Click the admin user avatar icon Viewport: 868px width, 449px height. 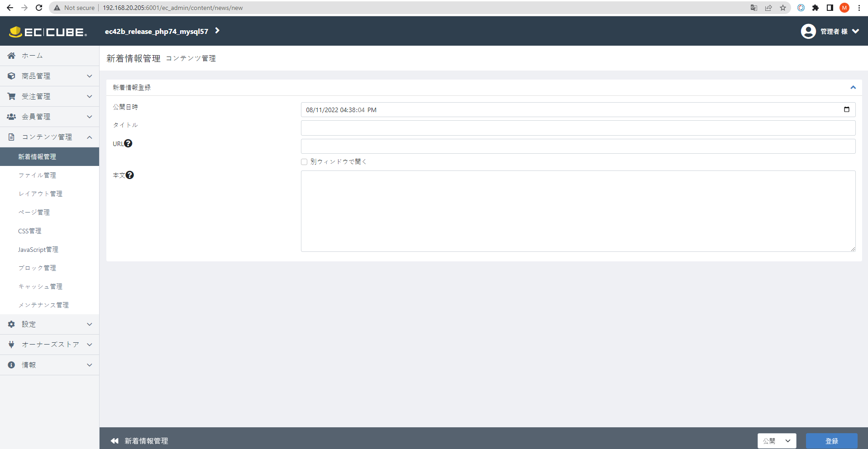coord(808,31)
